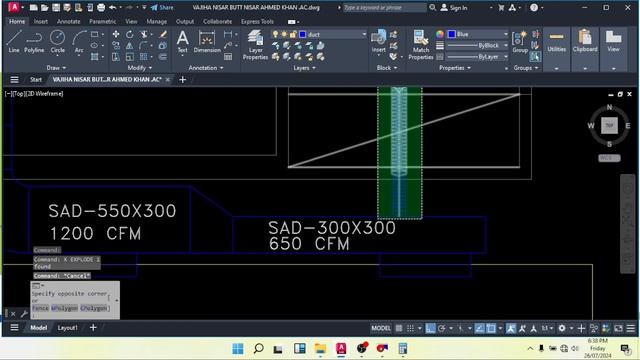Screen dimensions: 640x360
Task: Expand the Layers panel
Action: (304, 68)
